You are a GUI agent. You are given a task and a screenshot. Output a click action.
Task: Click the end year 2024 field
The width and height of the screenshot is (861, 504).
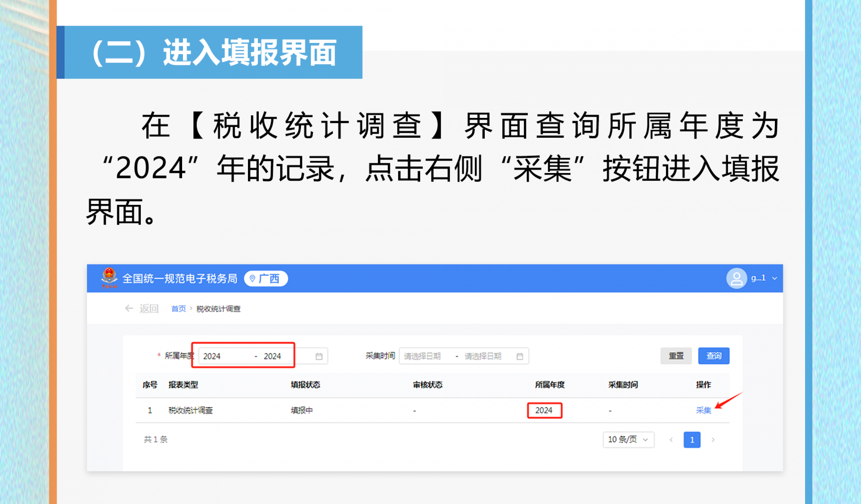272,356
